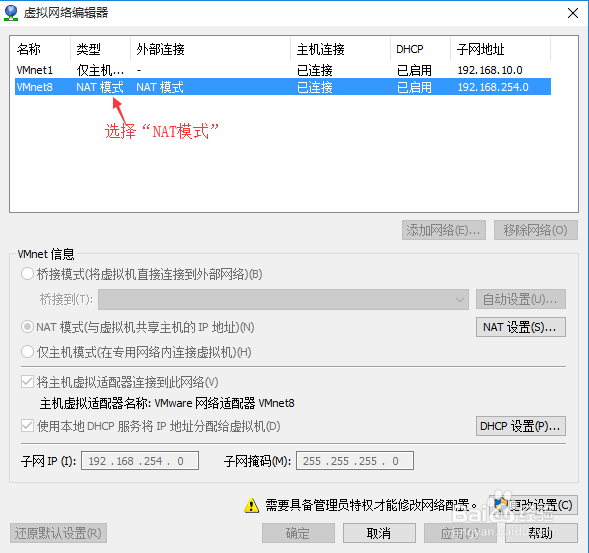Image resolution: width=589 pixels, height=553 pixels.
Task: Click the 外部连接 column header
Action: [x=160, y=49]
